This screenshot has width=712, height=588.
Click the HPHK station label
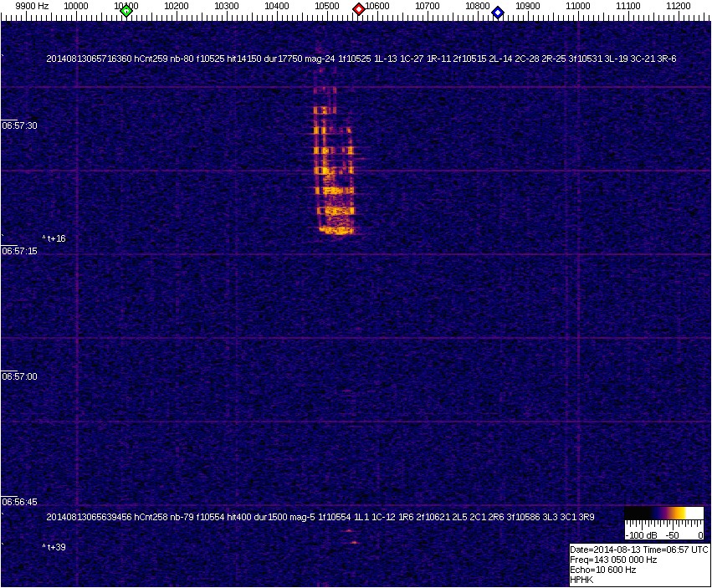click(581, 580)
